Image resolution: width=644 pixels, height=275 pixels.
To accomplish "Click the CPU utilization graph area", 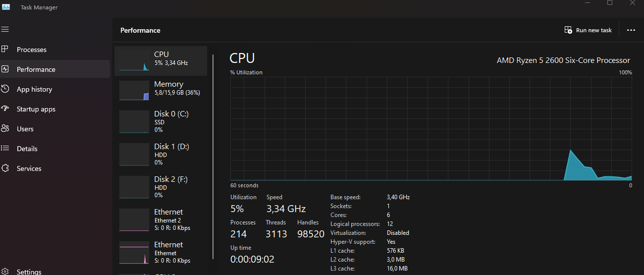I will click(x=431, y=128).
